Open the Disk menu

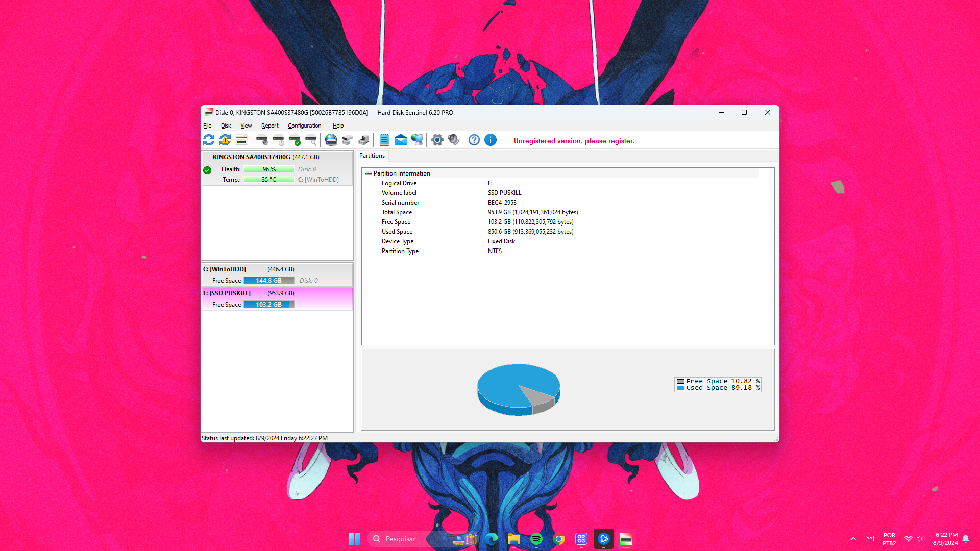(x=226, y=126)
